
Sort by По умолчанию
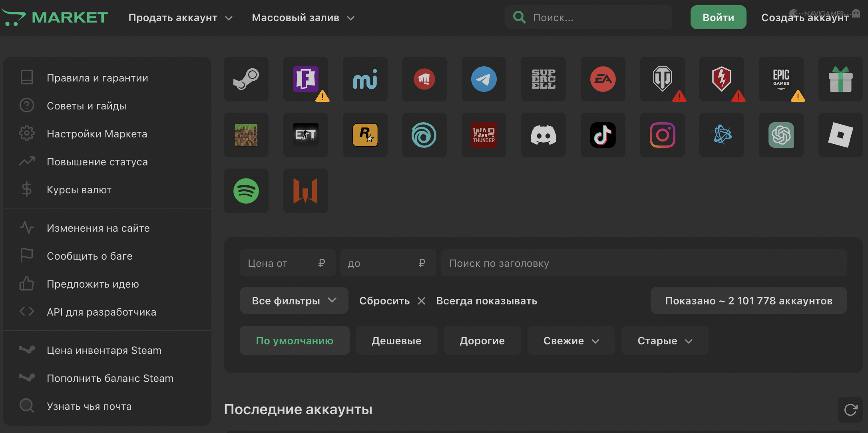(295, 340)
